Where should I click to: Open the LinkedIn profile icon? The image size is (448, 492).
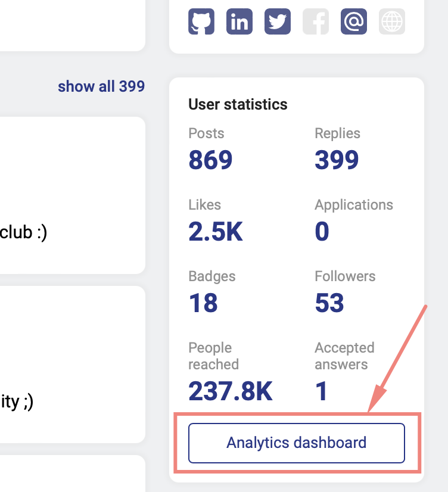239,21
